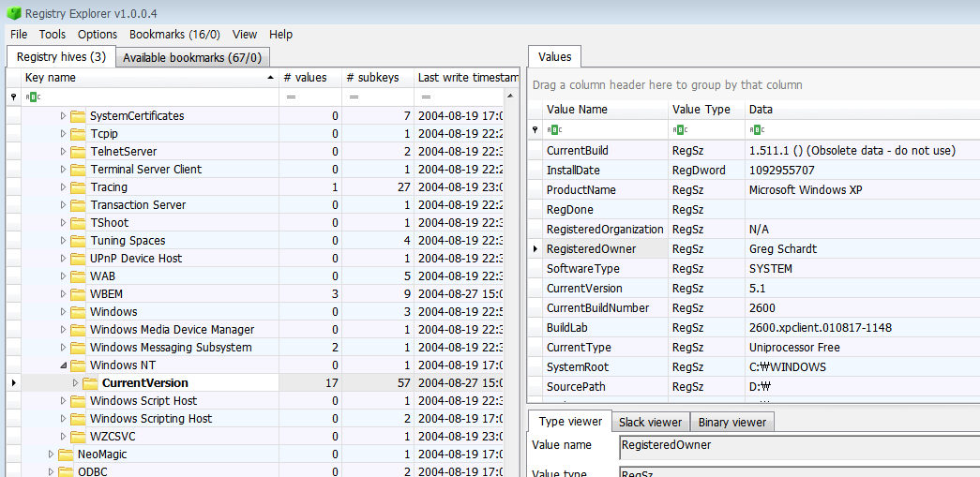Sort by # subkeys column header
The width and height of the screenshot is (980, 477).
click(378, 78)
